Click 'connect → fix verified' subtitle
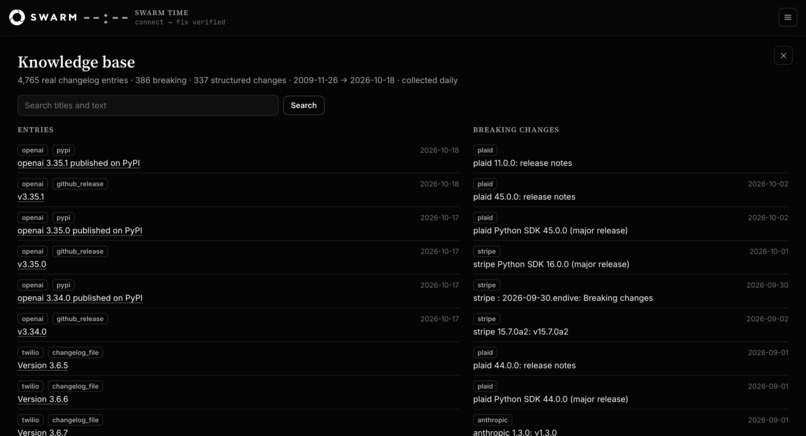 pos(180,23)
